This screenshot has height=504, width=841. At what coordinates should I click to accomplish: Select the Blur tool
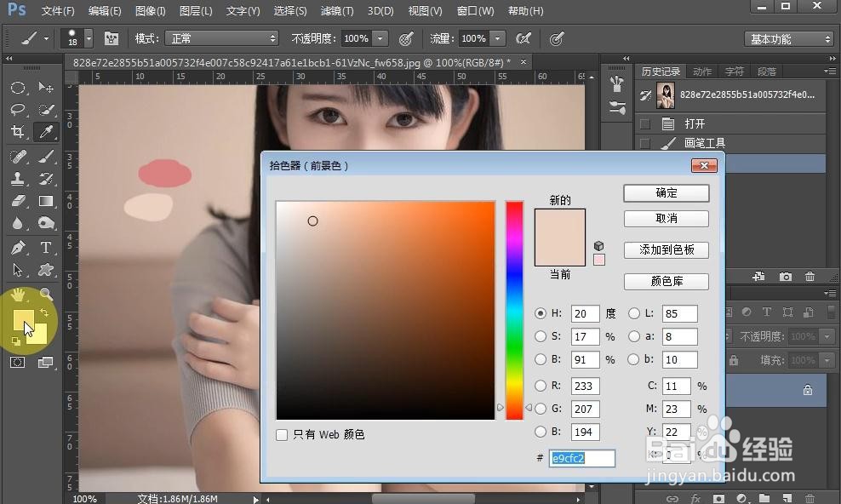19,222
